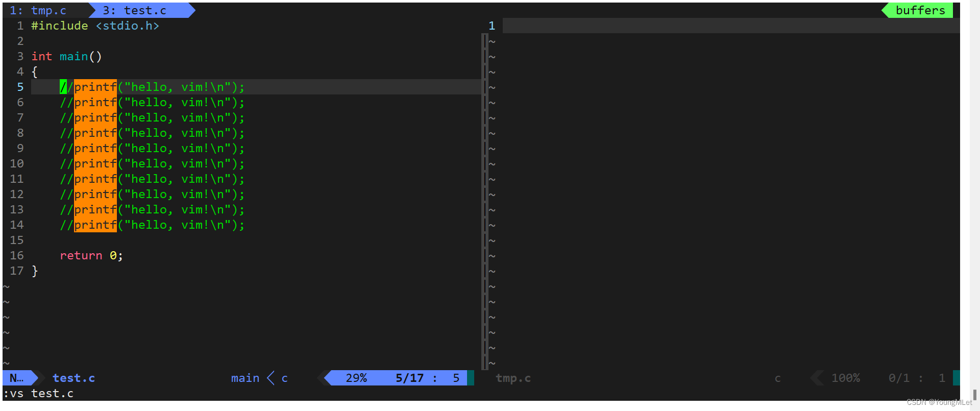Click highlighted printf on line 12

click(x=95, y=194)
